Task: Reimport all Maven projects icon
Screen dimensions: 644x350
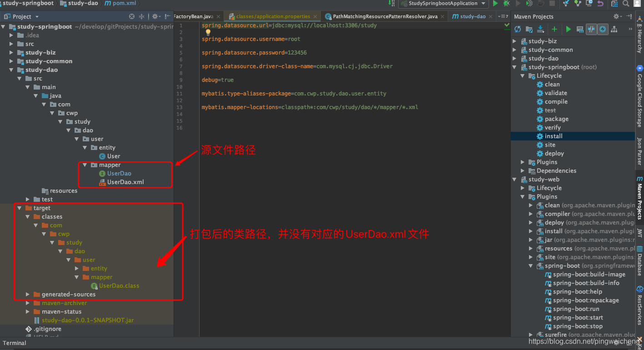Action: [x=518, y=29]
